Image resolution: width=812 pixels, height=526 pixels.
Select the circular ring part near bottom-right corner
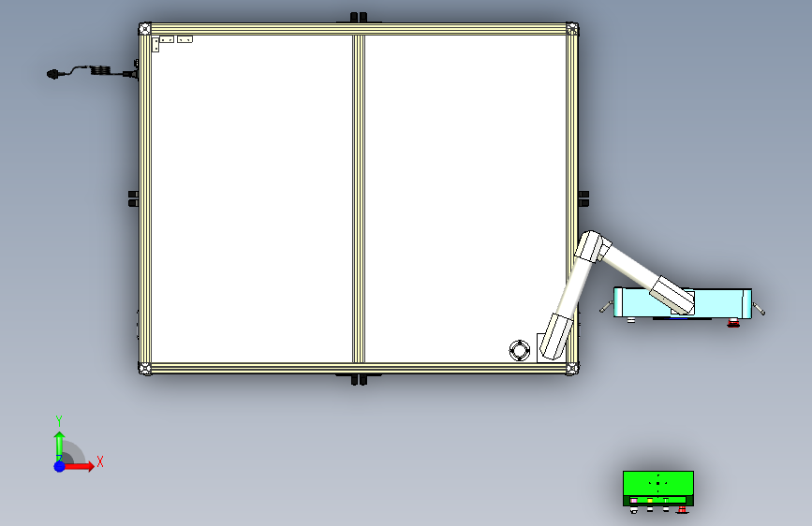tap(520, 350)
